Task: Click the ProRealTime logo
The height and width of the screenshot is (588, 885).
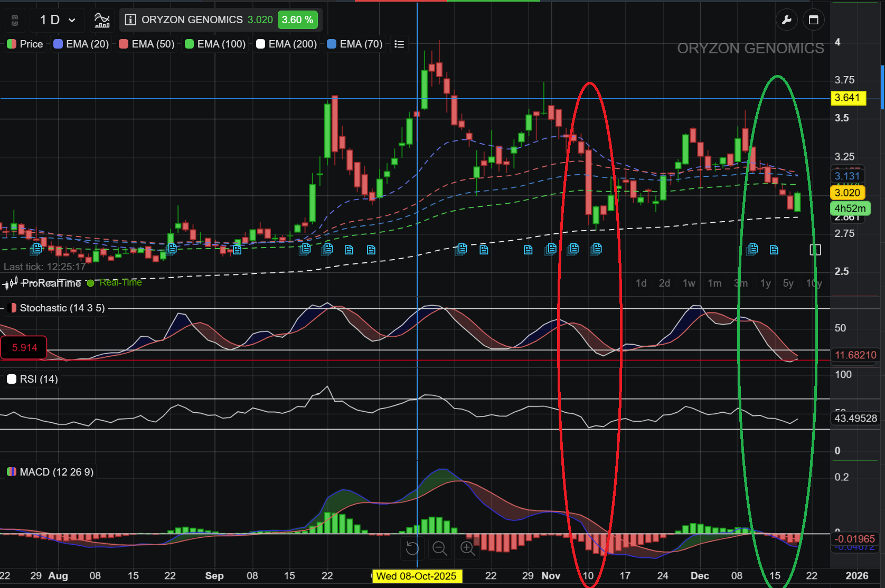Action: [x=42, y=283]
